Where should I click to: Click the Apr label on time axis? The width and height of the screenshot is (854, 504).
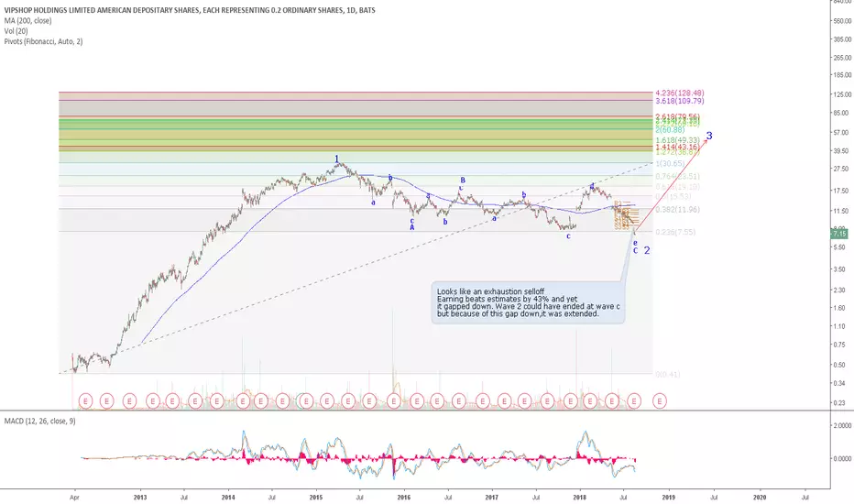point(74,497)
